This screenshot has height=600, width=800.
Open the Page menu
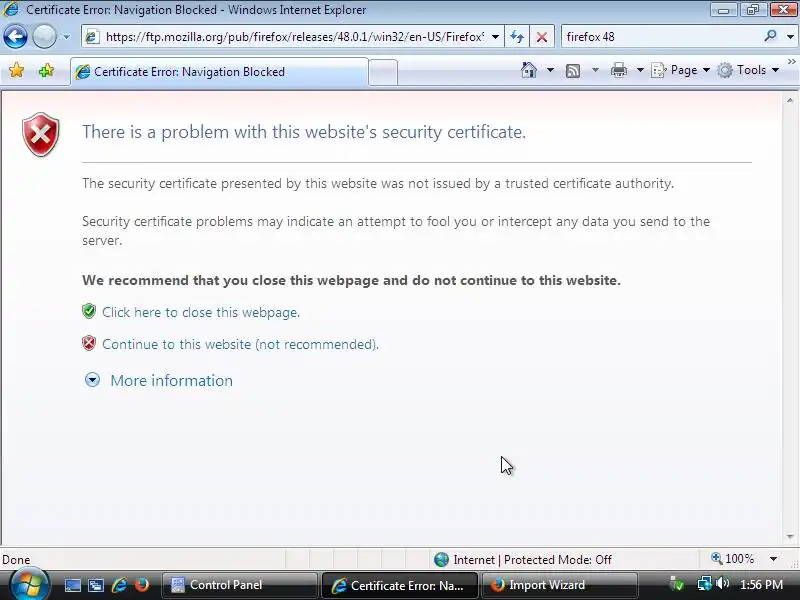tap(681, 70)
